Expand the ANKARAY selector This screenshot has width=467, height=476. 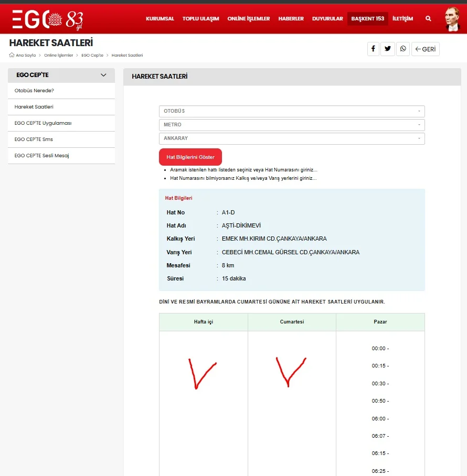292,138
